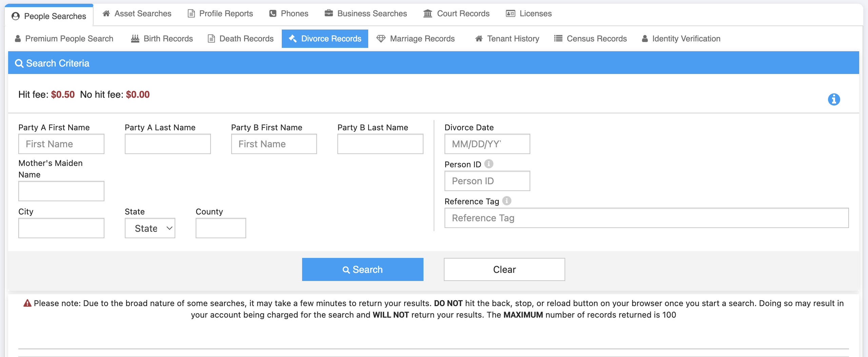Open Licenses via the ID card icon

(510, 14)
